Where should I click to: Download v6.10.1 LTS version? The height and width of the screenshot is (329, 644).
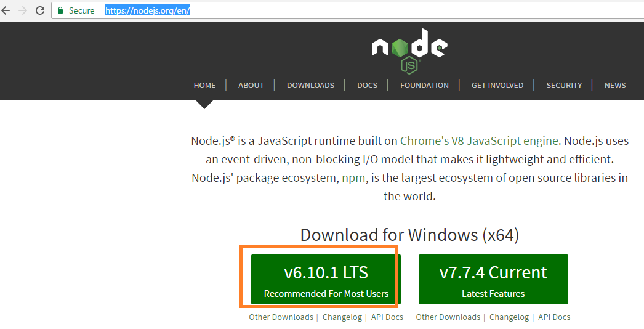[326, 279]
